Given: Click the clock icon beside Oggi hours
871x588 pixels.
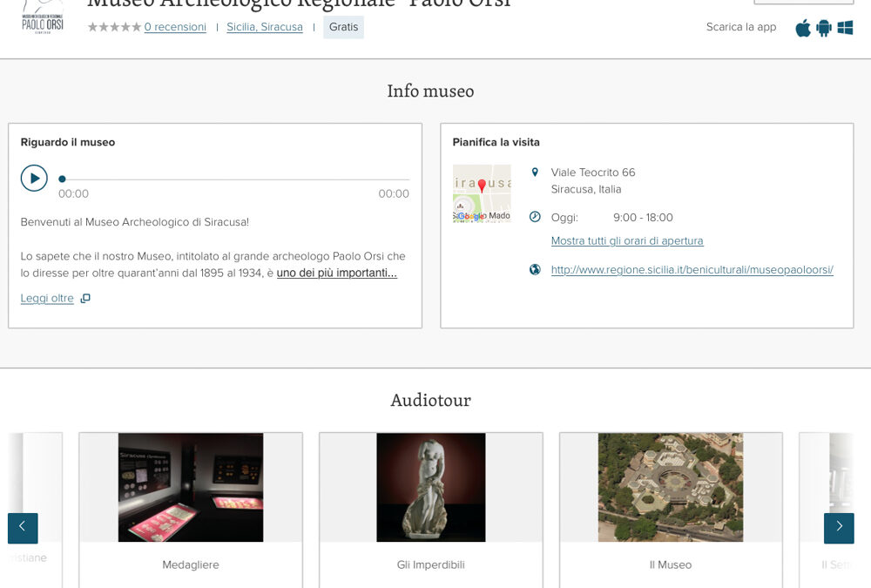Looking at the screenshot, I should [x=535, y=217].
